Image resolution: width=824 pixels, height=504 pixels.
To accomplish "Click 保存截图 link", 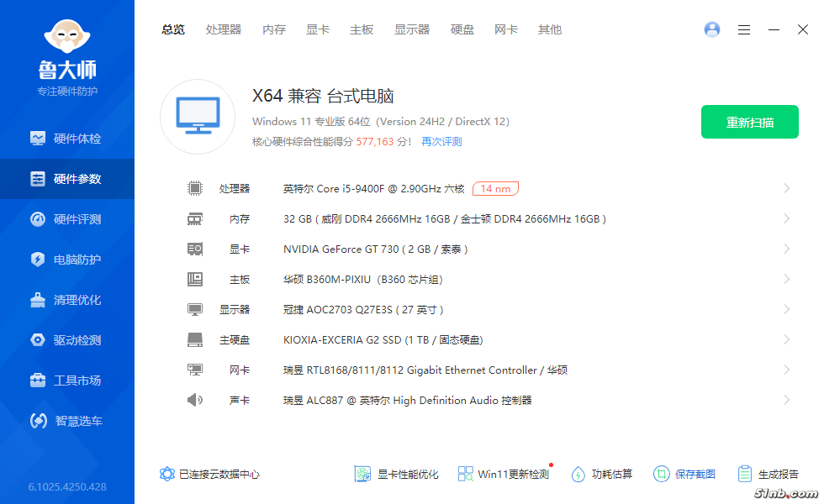I will (x=684, y=474).
